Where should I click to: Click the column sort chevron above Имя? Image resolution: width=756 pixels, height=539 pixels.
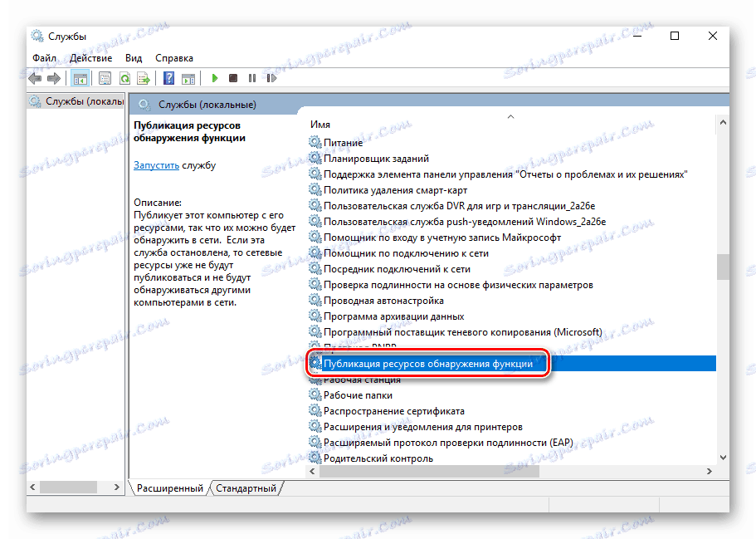tap(511, 118)
